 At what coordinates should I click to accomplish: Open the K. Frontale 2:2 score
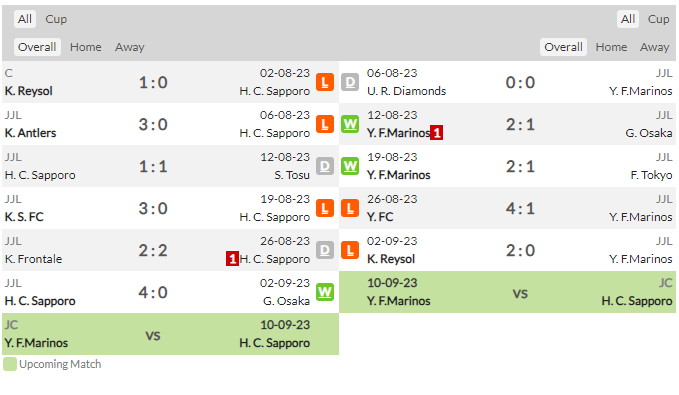pyautogui.click(x=153, y=250)
